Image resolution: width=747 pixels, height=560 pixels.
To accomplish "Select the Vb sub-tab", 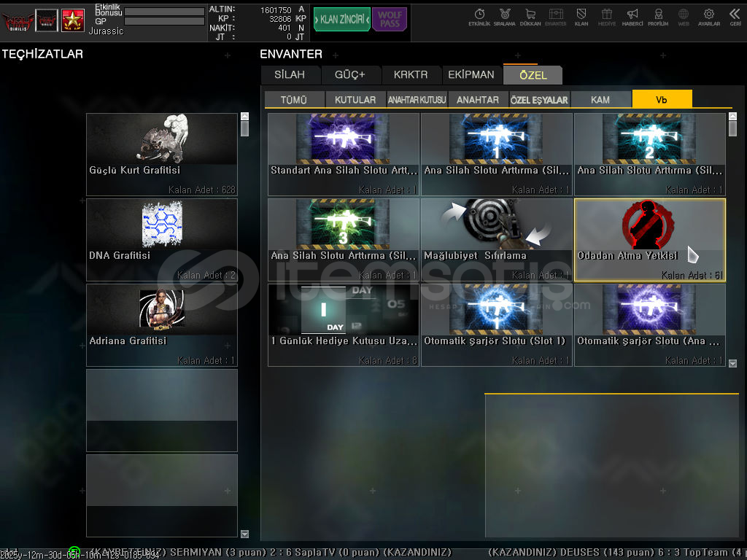I will (662, 99).
